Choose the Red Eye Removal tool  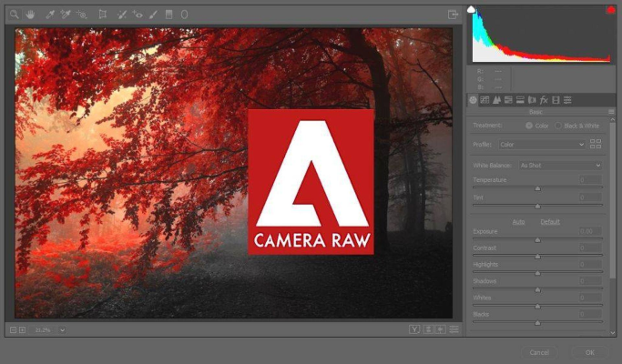138,15
